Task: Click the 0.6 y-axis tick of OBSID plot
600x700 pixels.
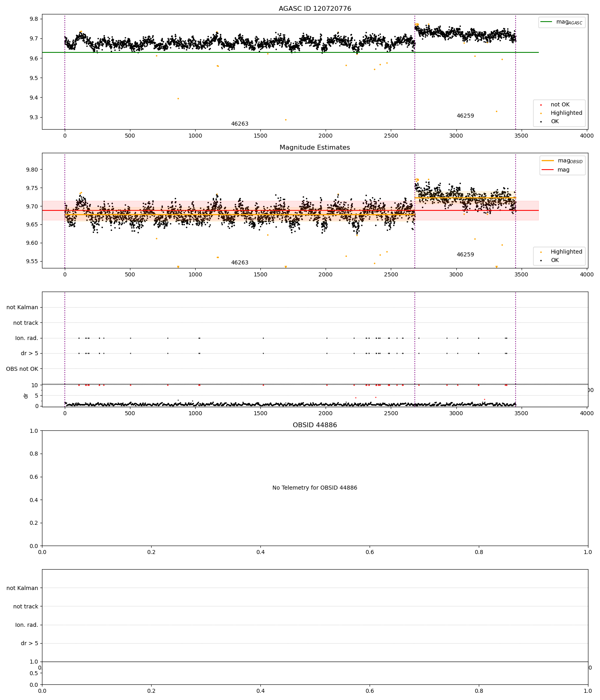Action: pyautogui.click(x=34, y=477)
